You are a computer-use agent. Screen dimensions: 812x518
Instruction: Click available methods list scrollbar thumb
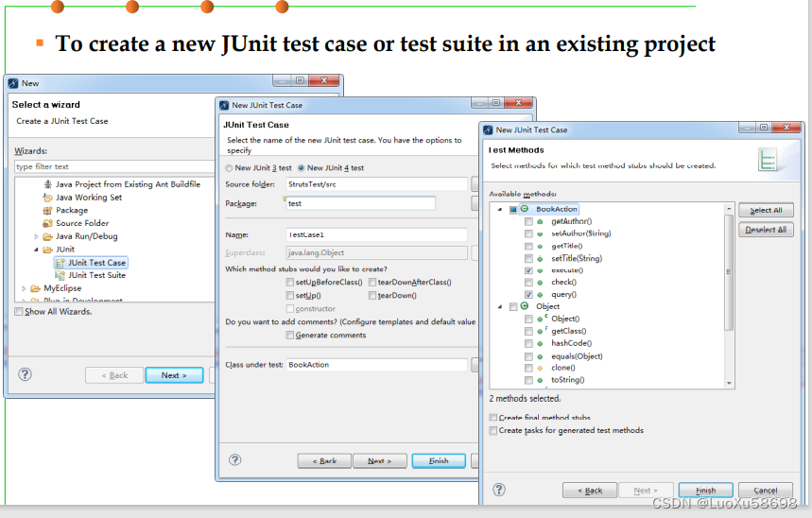(x=729, y=272)
